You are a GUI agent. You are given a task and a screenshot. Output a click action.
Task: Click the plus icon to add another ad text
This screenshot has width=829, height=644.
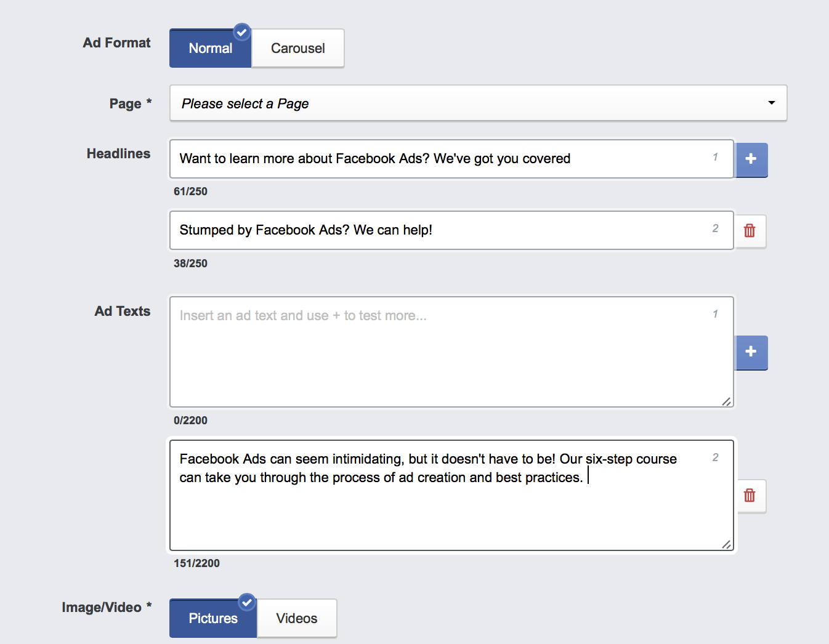point(751,353)
